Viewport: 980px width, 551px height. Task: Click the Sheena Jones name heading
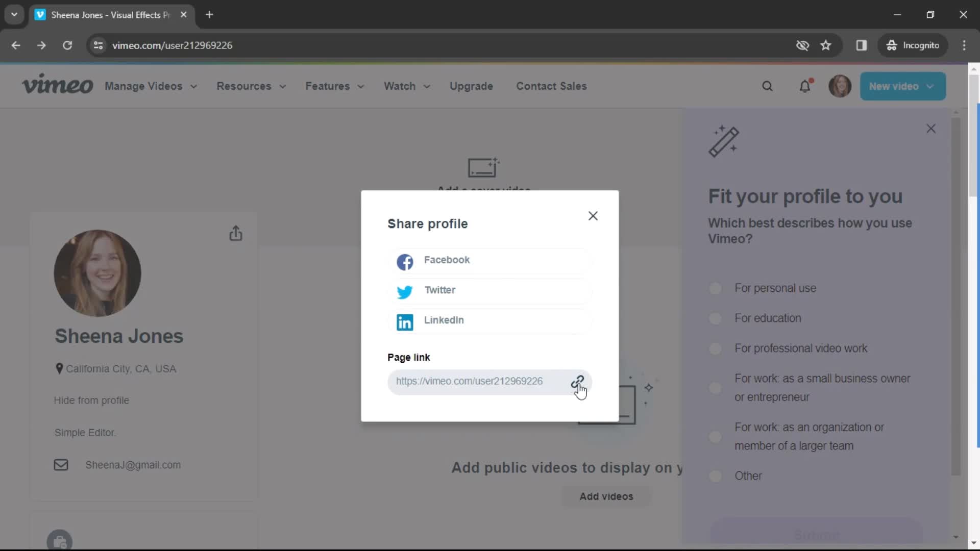119,337
